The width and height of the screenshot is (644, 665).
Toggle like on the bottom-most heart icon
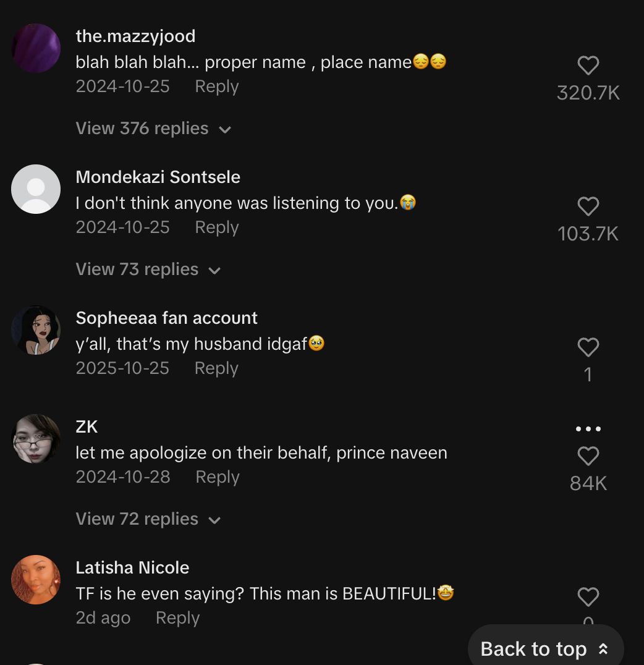click(x=588, y=597)
